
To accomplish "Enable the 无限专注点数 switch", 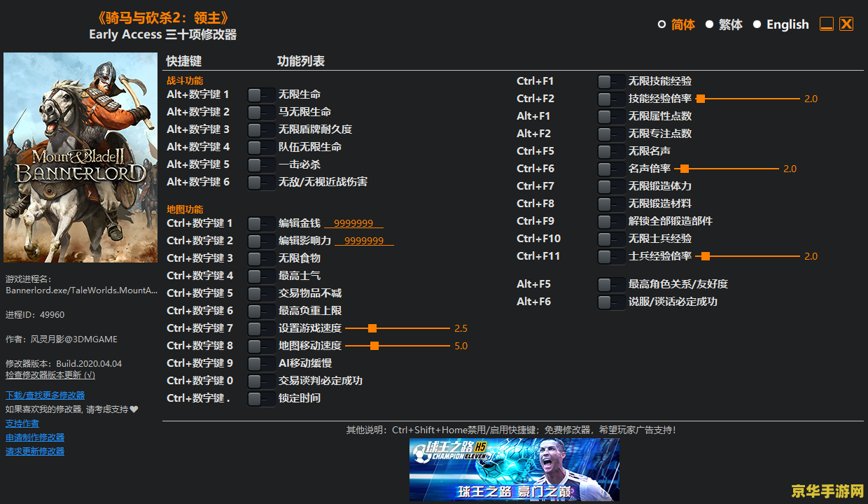I will point(611,134).
